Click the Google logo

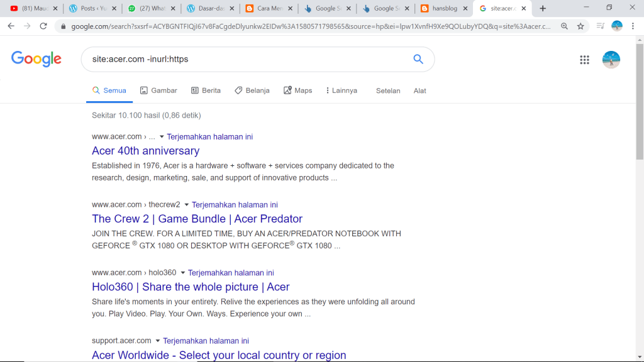pyautogui.click(x=36, y=59)
